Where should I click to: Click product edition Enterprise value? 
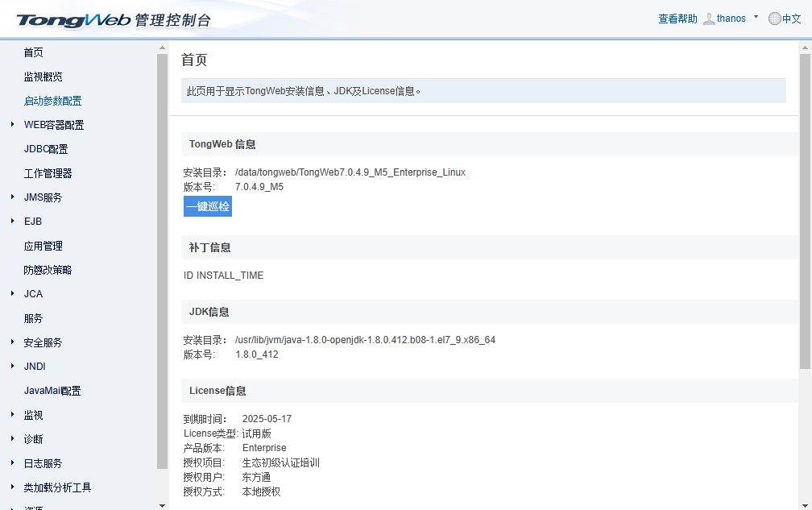pos(264,447)
